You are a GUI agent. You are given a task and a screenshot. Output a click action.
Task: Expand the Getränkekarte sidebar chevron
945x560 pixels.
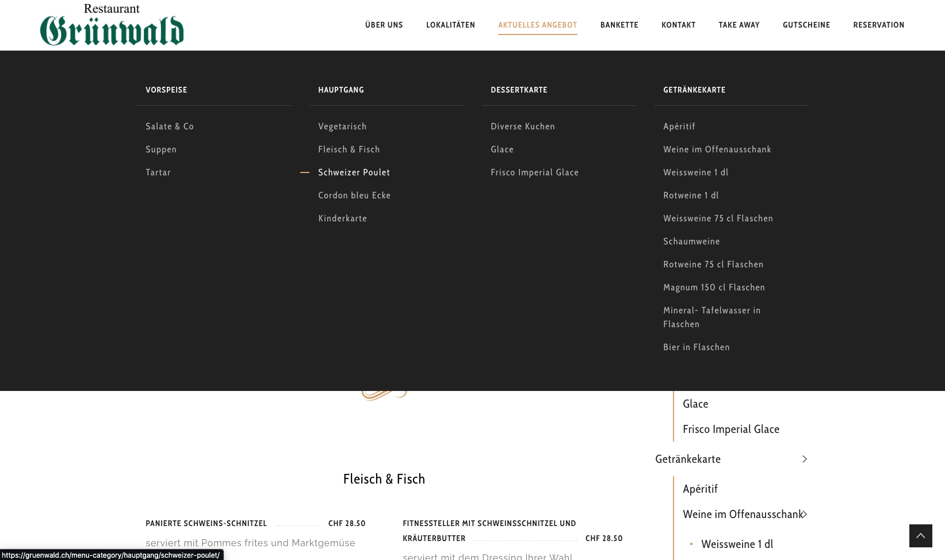[805, 459]
